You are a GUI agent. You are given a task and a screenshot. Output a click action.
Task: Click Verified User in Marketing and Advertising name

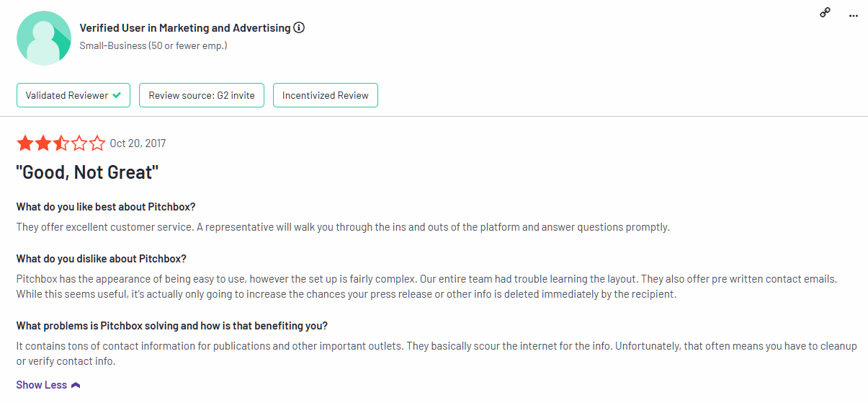pyautogui.click(x=185, y=28)
